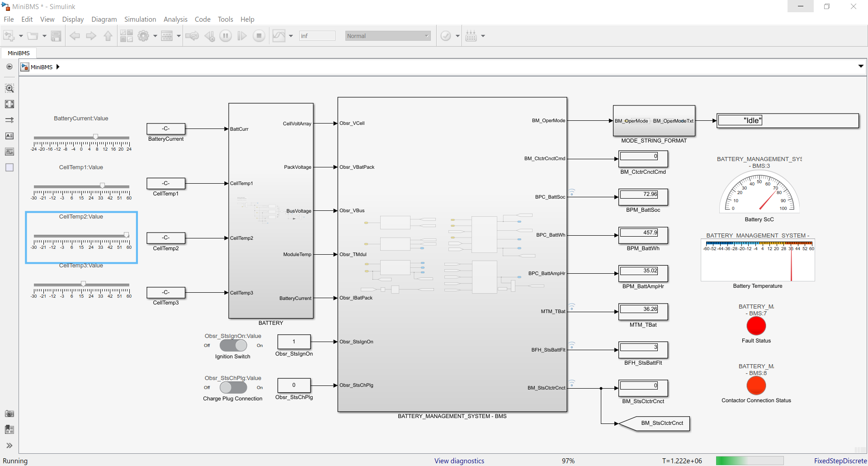This screenshot has width=868, height=466.
Task: Select the BPM_BattSoc display block
Action: [643, 197]
